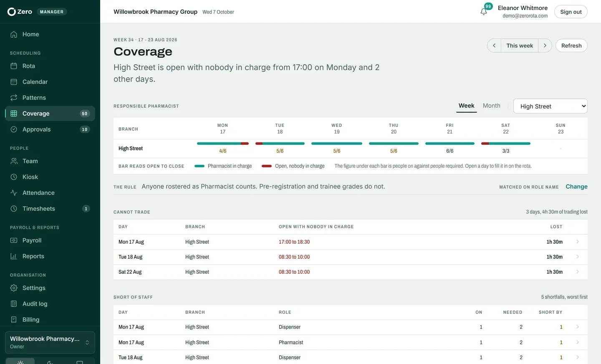601x364 pixels.
Task: Open the High Street branch dropdown
Action: [x=550, y=106]
